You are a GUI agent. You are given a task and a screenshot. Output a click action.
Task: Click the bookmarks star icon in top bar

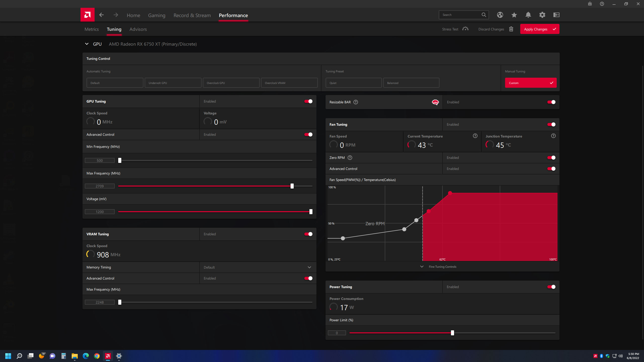514,15
